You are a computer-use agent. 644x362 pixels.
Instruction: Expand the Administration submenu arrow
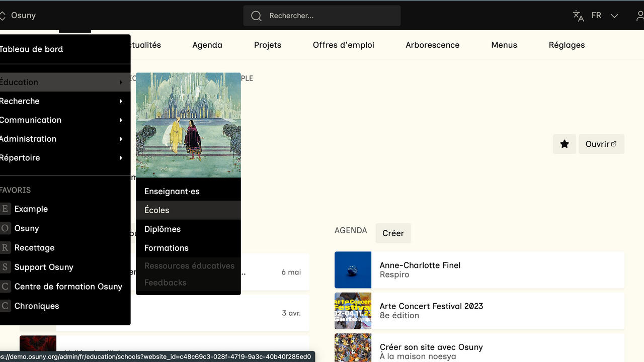coord(121,139)
